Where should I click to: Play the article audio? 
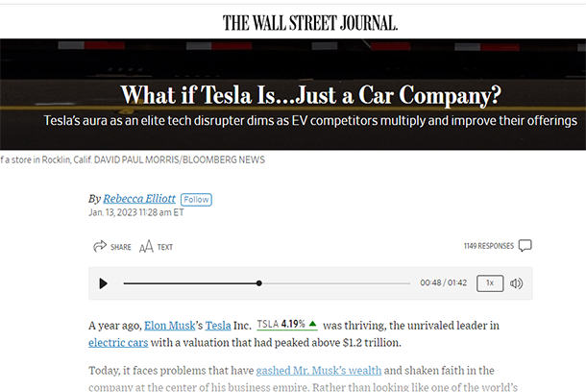[104, 283]
